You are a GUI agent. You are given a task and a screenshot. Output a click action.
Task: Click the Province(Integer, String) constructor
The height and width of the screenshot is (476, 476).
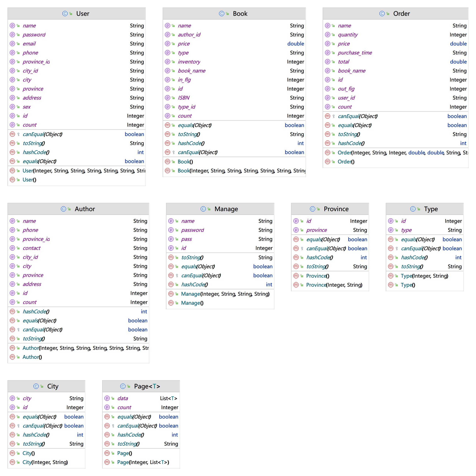(334, 285)
